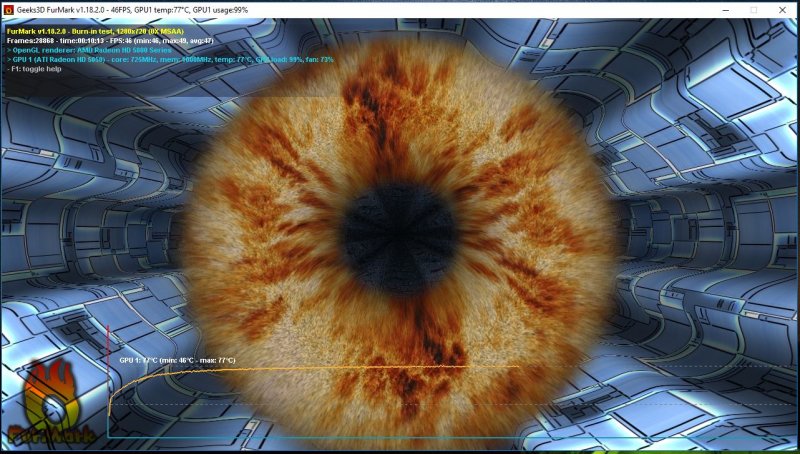Click the dashed baseline in the temperature graph
Viewport: 800px width, 454px height.
400,405
